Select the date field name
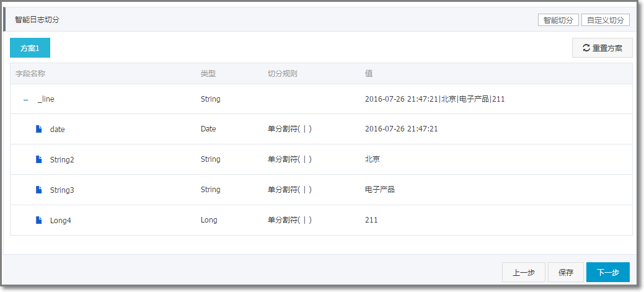The width and height of the screenshot is (644, 292). pos(58,130)
